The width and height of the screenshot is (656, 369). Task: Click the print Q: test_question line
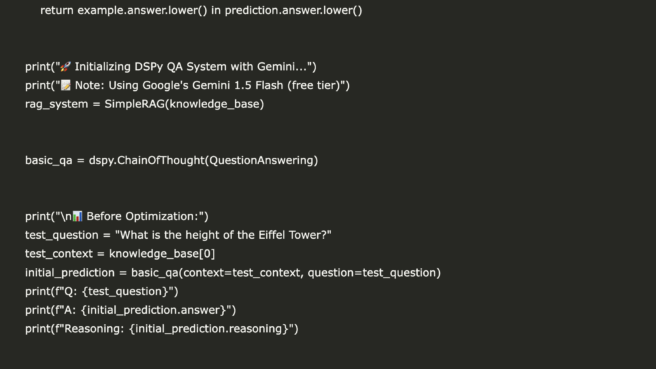(x=102, y=291)
